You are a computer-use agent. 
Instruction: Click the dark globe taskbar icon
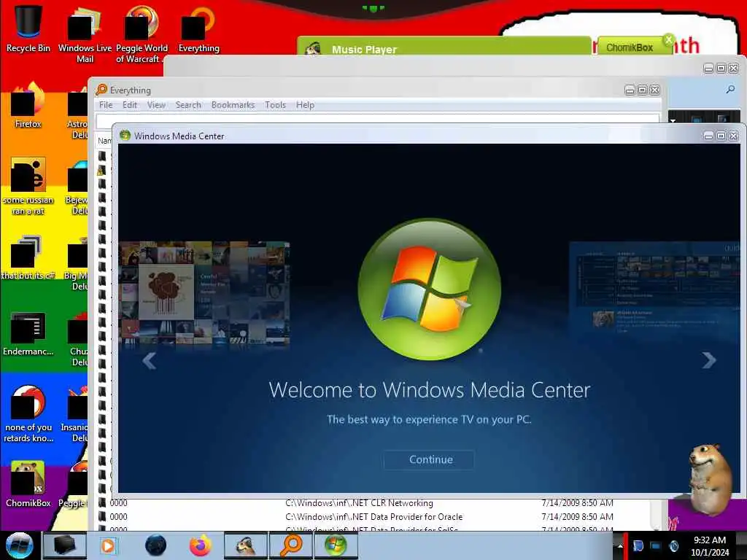[x=156, y=545]
